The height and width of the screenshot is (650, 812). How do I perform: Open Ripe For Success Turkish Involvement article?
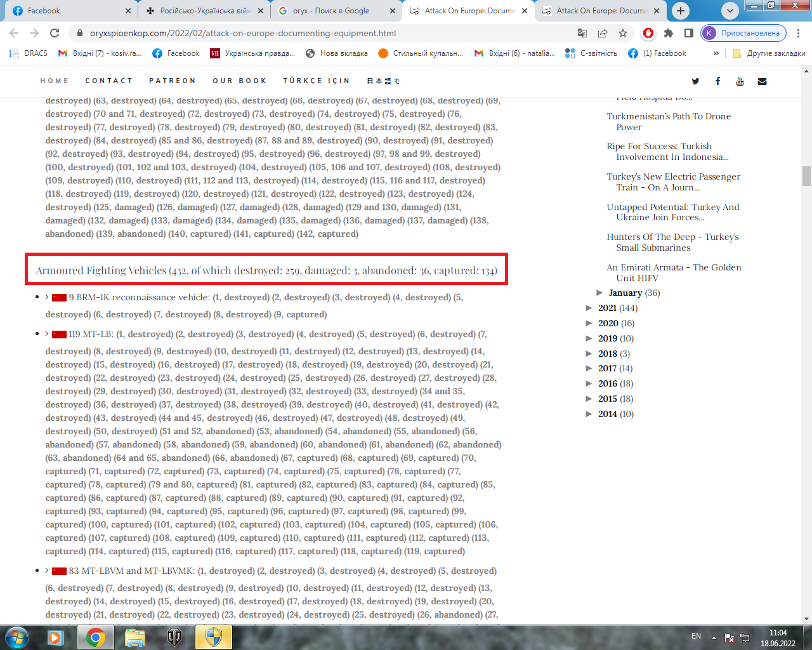point(667,152)
